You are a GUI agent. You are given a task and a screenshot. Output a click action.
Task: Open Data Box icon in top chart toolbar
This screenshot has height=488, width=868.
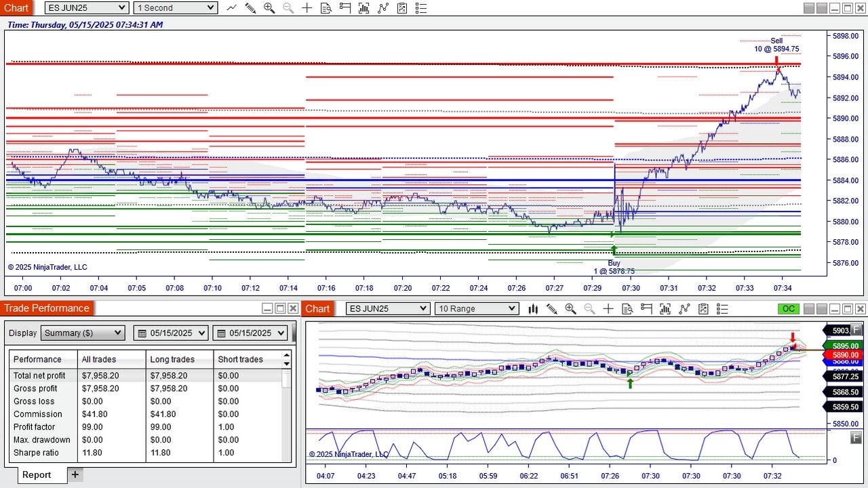[x=326, y=8]
